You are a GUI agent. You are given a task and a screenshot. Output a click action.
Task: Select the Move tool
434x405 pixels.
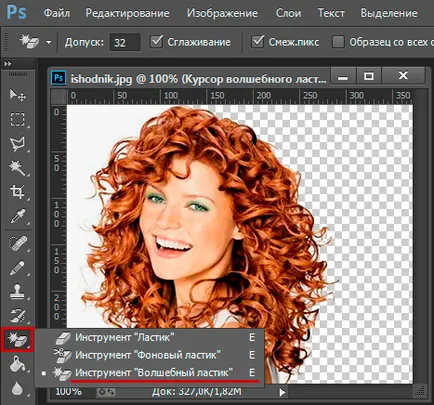(x=17, y=95)
